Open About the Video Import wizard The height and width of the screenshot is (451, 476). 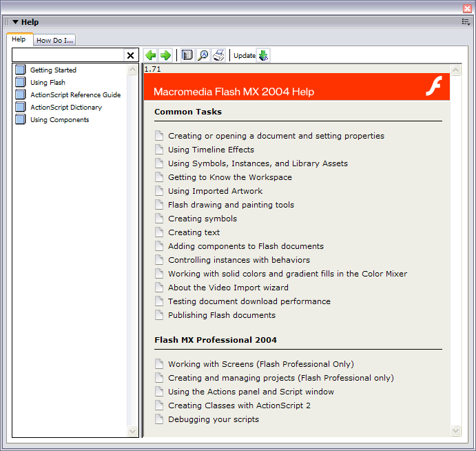[228, 288]
